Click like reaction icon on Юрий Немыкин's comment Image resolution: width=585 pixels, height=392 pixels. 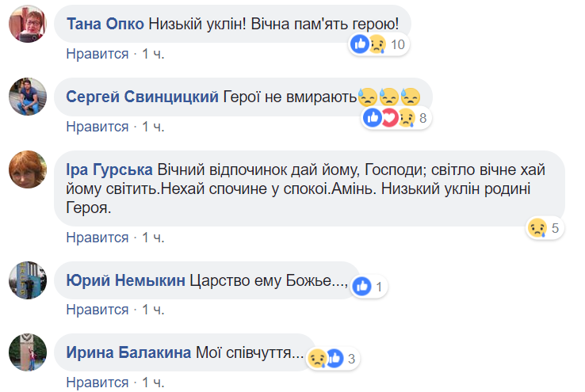[362, 287]
